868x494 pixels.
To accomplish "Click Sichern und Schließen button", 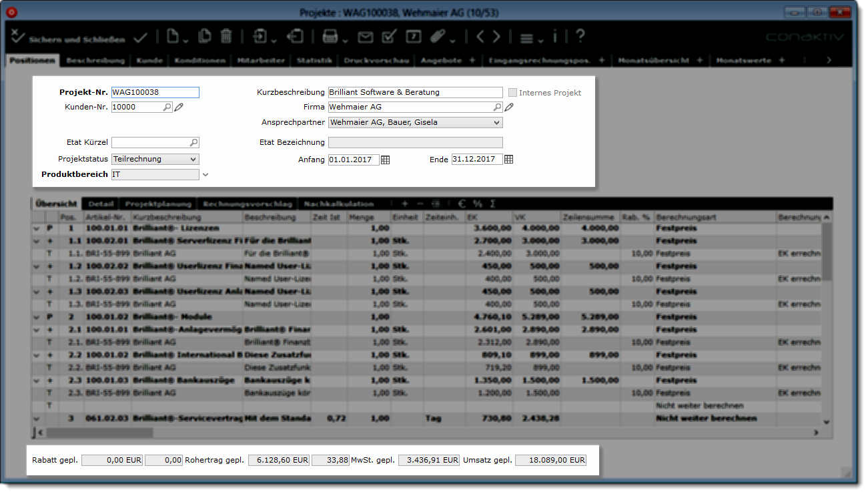I will click(x=68, y=39).
